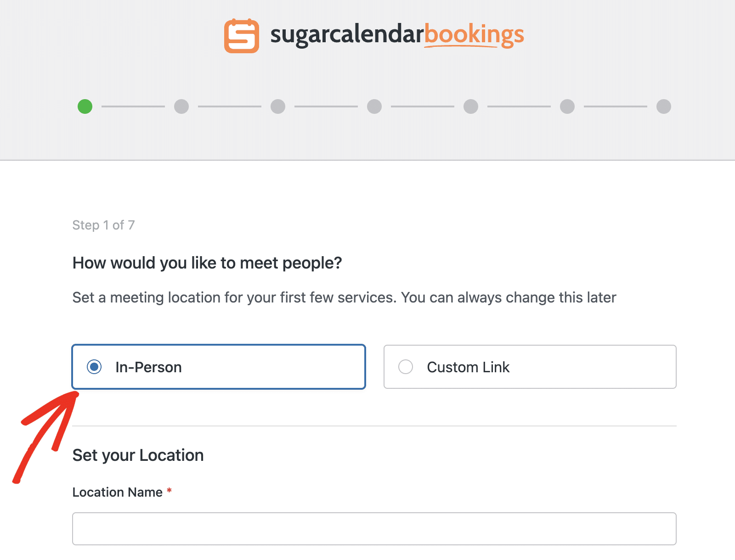Click the second step progress dot
735x560 pixels.
181,106
